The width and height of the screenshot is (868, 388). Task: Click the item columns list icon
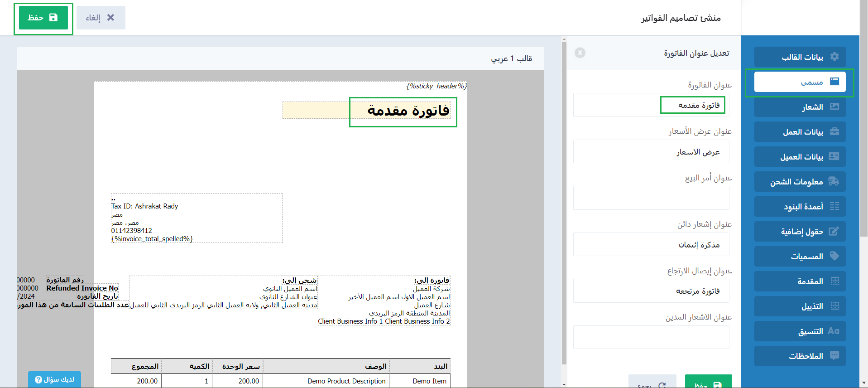pos(834,206)
